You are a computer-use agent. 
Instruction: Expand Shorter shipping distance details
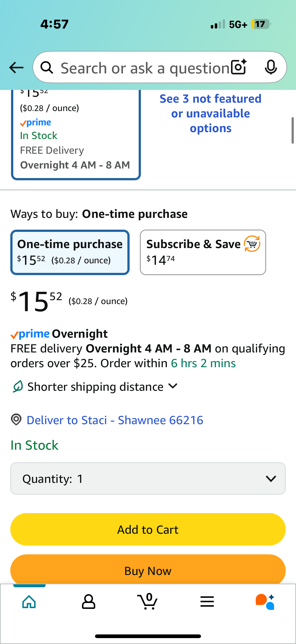point(95,387)
